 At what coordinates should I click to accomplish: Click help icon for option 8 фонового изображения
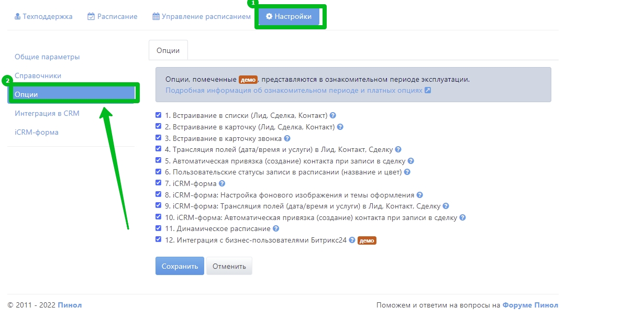419,195
